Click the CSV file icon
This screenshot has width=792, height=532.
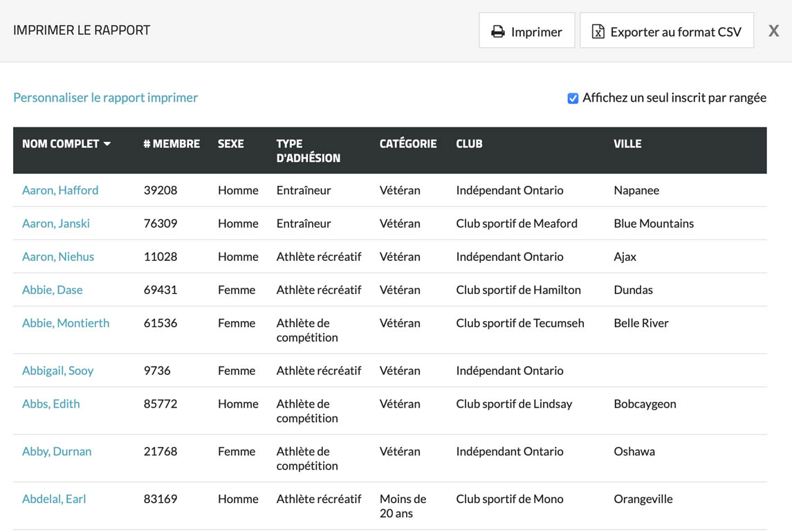coord(598,32)
